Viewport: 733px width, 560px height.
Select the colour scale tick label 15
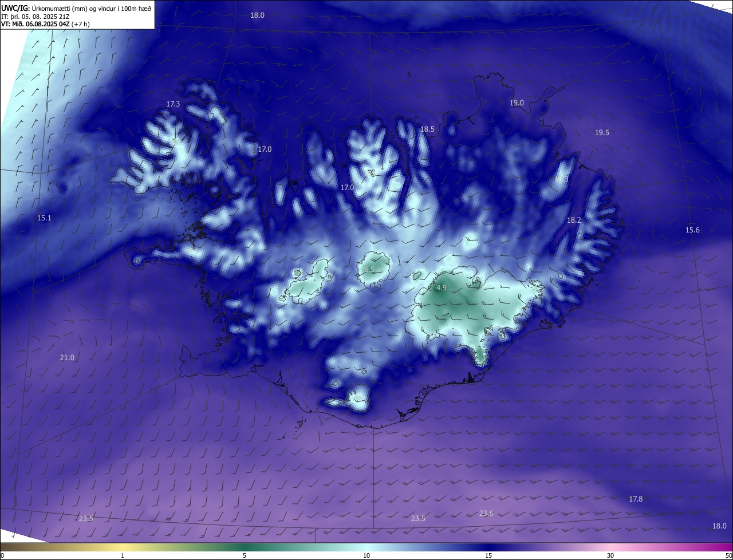(488, 555)
